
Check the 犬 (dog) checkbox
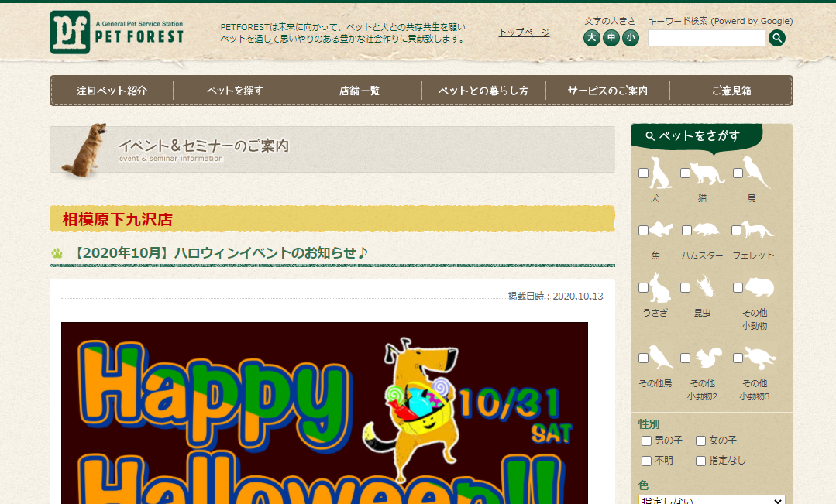[644, 173]
